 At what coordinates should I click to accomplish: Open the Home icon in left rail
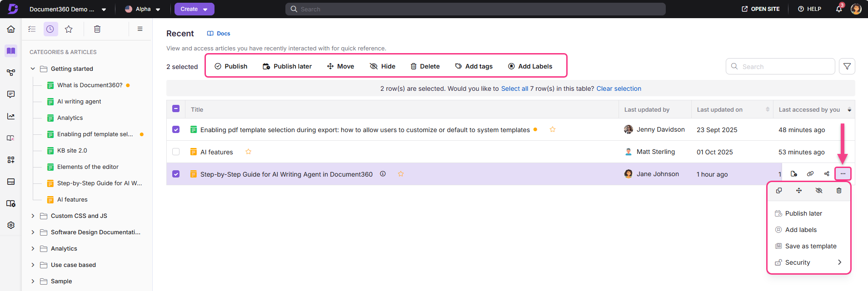point(11,29)
